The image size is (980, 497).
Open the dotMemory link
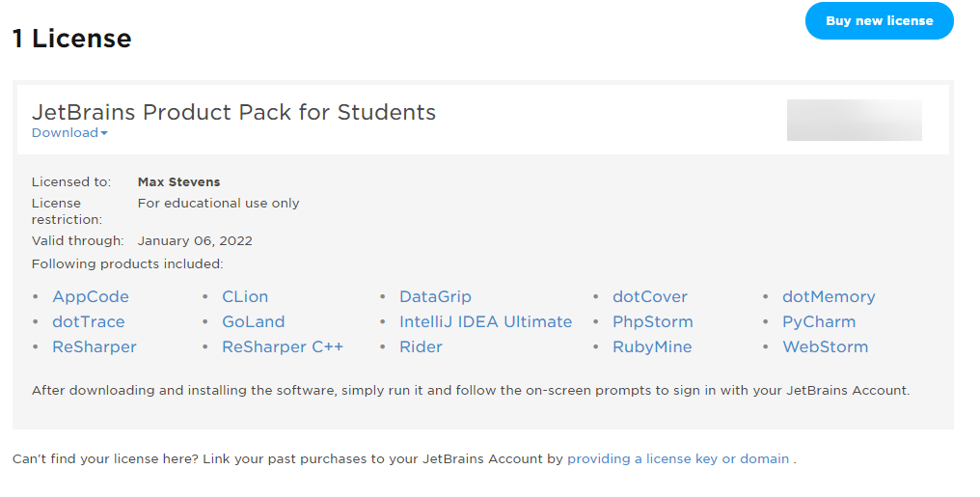(x=829, y=297)
